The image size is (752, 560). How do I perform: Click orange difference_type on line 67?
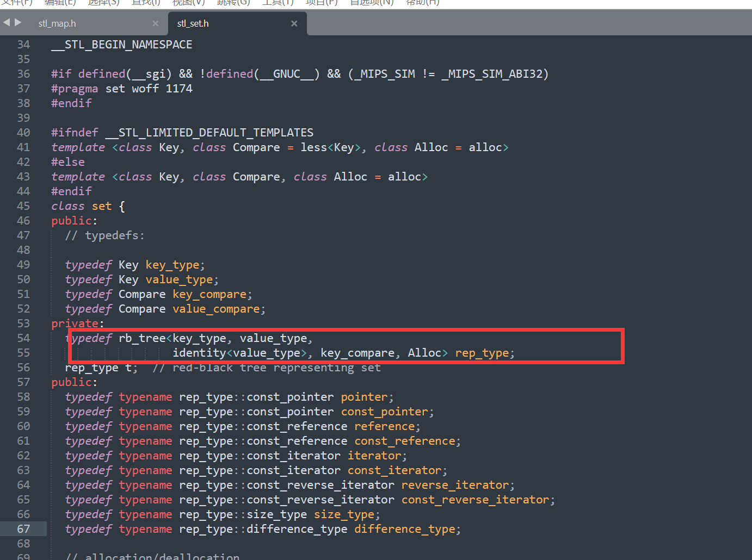[405, 529]
